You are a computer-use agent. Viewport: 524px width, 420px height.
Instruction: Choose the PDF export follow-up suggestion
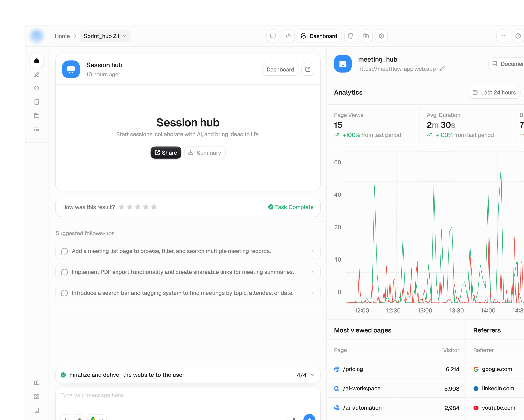click(x=188, y=272)
